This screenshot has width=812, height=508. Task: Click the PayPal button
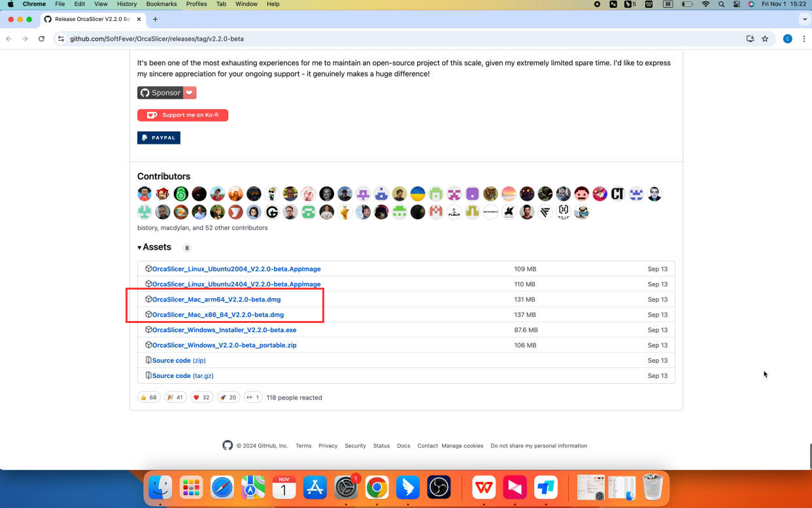(x=159, y=138)
